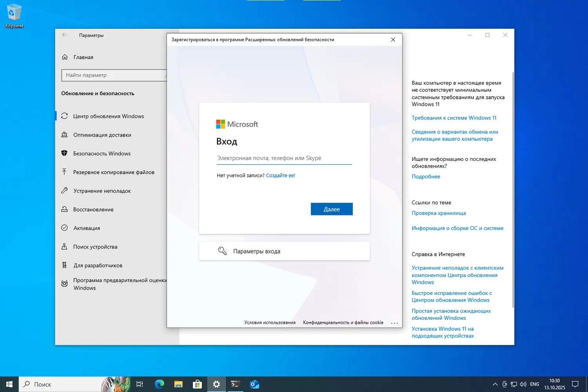Image resolution: width=588 pixels, height=392 pixels.
Task: Open Find my device icon in sidebar
Action: [x=65, y=247]
